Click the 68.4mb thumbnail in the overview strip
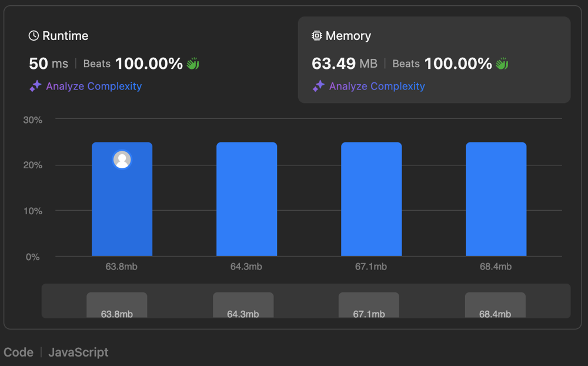Screen dimensions: 588x366 tap(495, 305)
